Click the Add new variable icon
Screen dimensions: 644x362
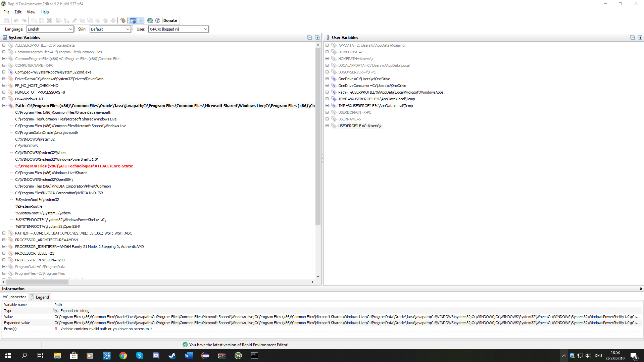[59, 20]
